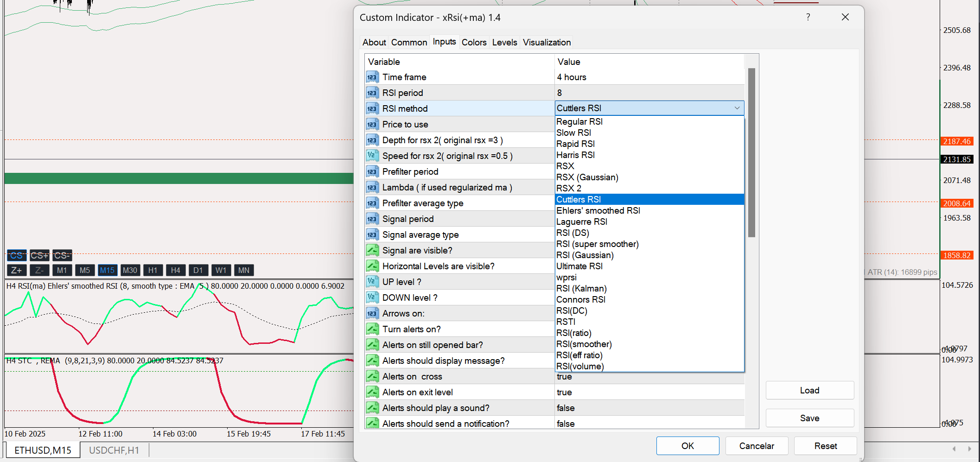Click the Alerts should display message icon
The height and width of the screenshot is (462, 980).
click(372, 361)
